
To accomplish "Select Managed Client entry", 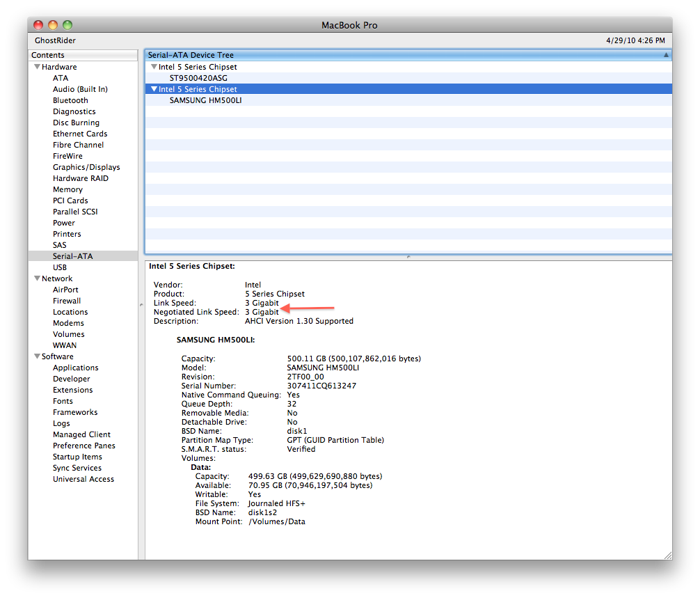I will click(x=81, y=434).
